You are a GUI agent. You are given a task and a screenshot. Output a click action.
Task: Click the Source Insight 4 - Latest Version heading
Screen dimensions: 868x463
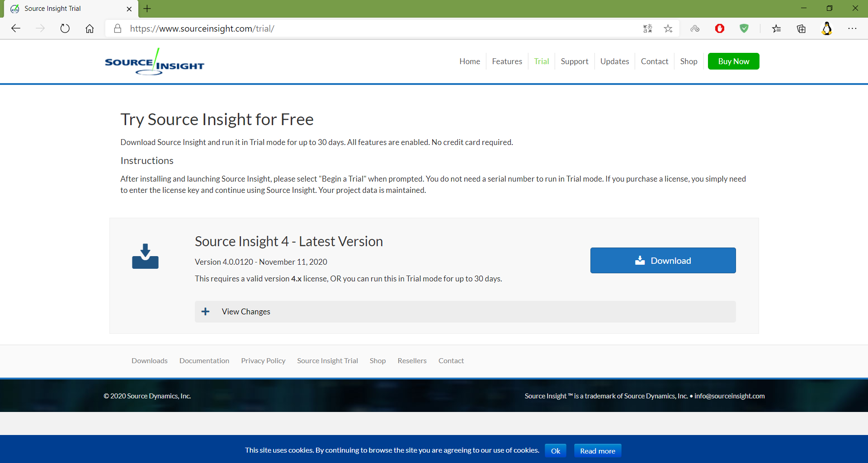289,241
